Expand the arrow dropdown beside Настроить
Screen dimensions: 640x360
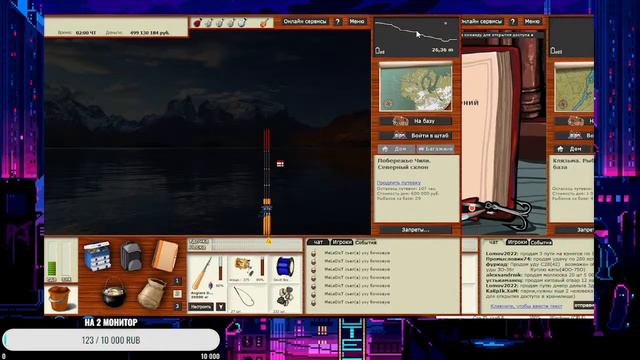pos(220,307)
